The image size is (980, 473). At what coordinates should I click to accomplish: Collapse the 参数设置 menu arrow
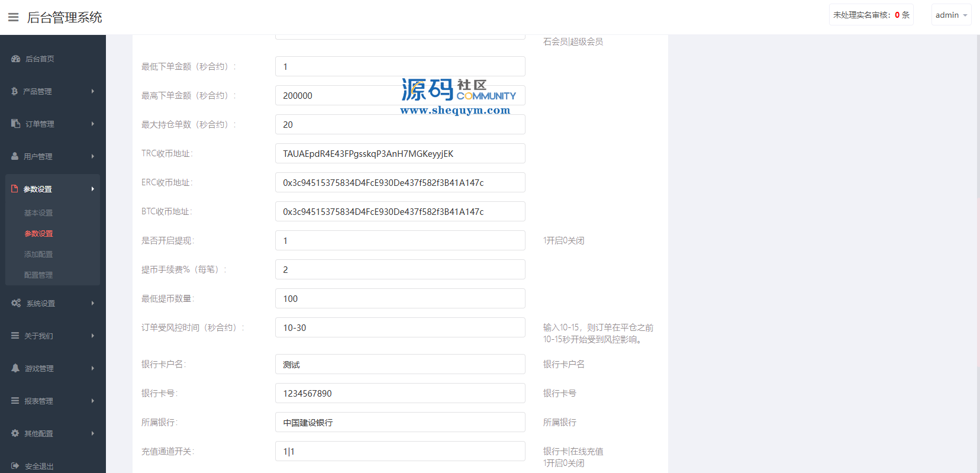[93, 189]
